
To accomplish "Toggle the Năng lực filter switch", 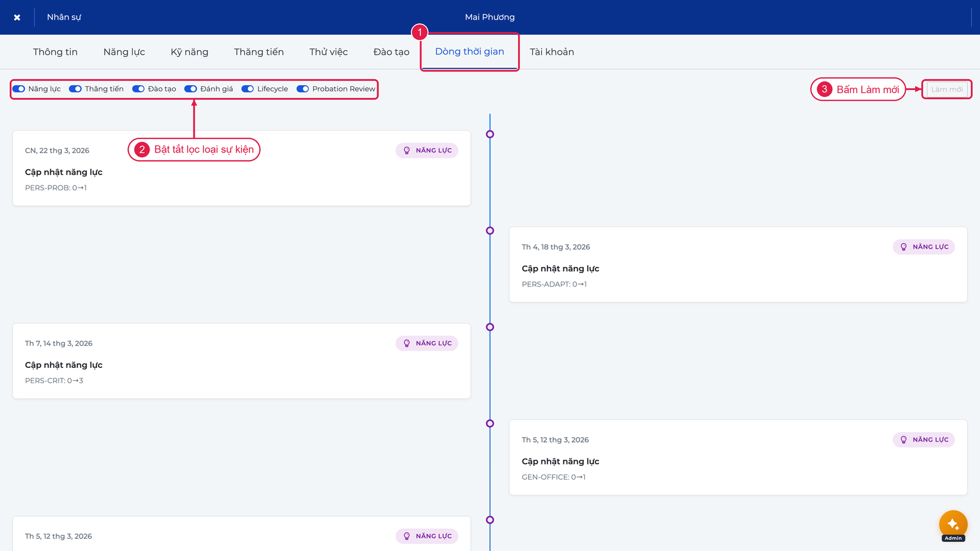I will point(19,89).
